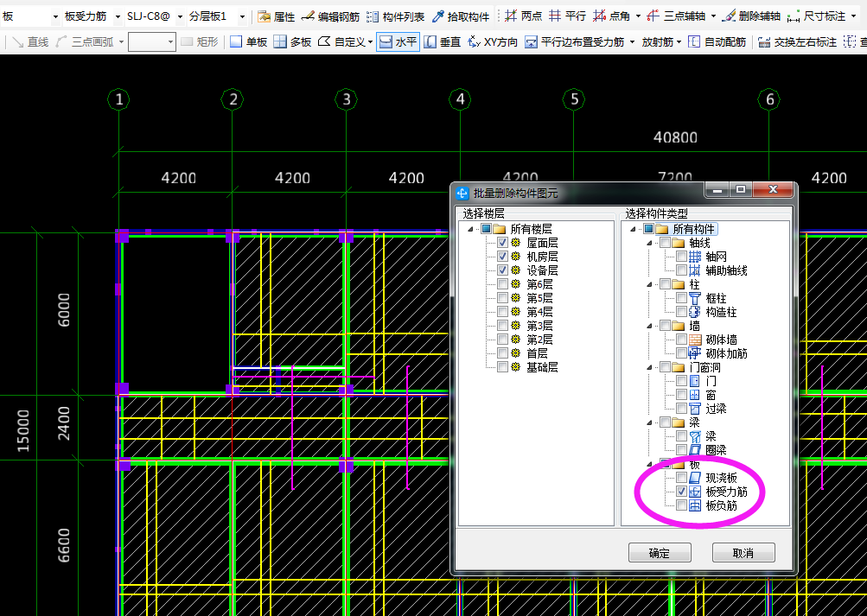Click the 40800 overall dimension label
Screen dimensions: 867x616
675,137
